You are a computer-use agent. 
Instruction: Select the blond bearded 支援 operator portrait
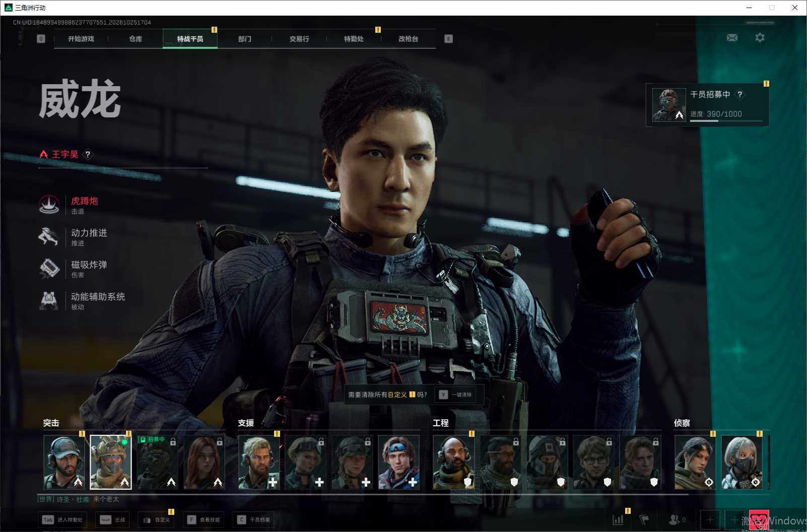pos(259,462)
